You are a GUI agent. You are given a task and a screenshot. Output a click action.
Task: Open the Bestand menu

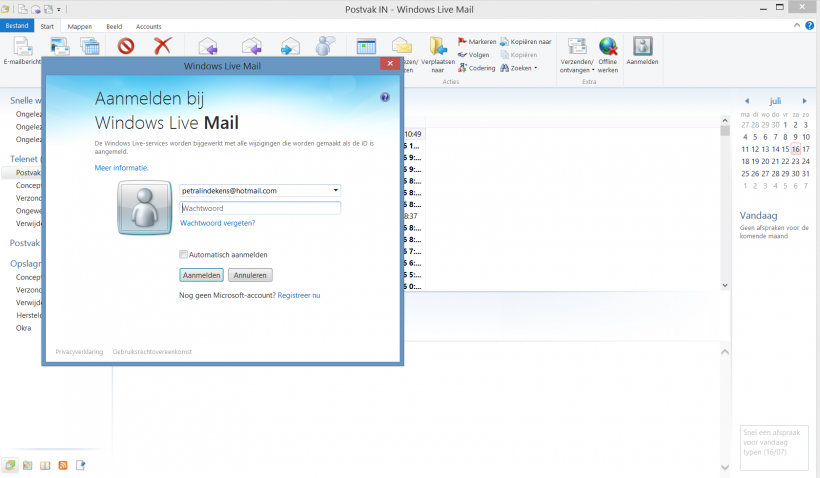click(17, 26)
